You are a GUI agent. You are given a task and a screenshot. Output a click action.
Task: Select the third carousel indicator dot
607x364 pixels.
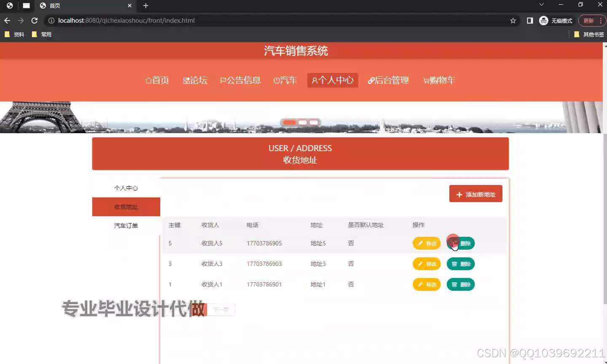click(x=314, y=123)
